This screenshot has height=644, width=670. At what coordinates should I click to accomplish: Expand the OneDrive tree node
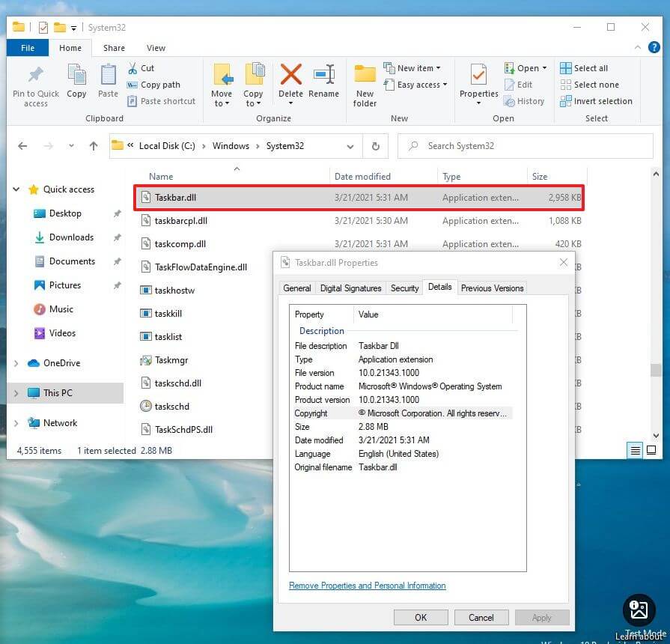(16, 363)
